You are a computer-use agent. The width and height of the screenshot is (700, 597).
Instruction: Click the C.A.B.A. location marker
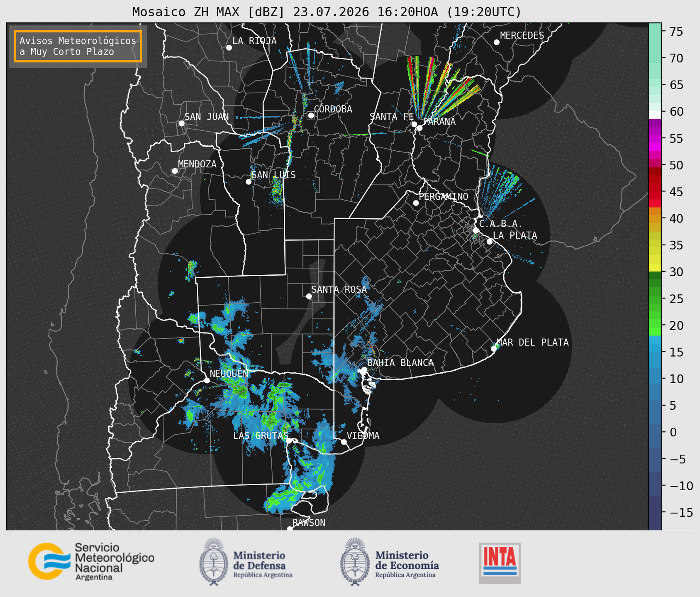476,230
